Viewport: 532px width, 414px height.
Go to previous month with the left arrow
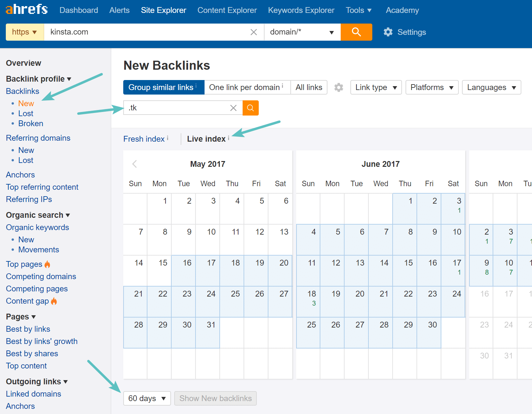coord(135,164)
